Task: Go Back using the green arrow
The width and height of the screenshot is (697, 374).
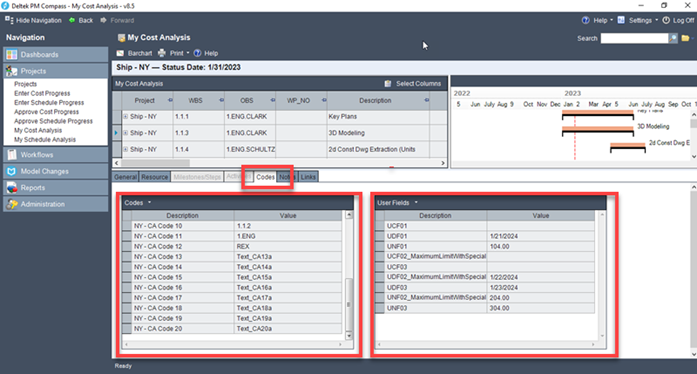Action: coord(72,20)
